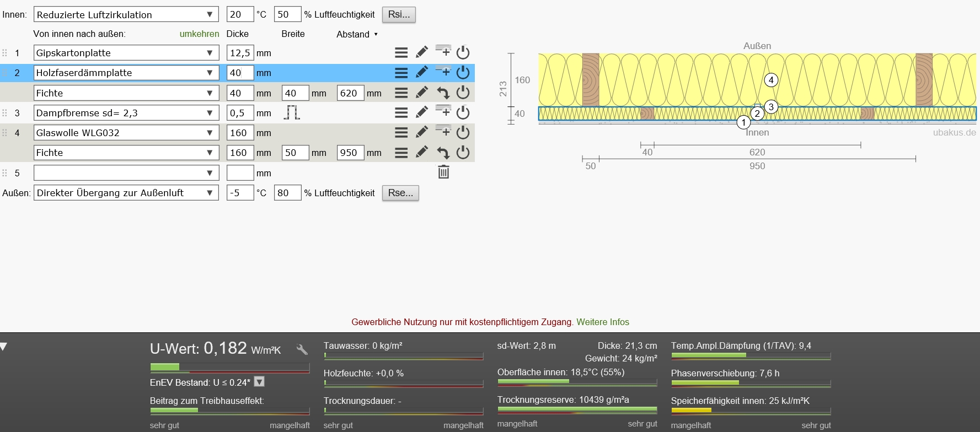Open U-Wert settings with the wrench icon
This screenshot has width=980, height=432.
coord(302,349)
